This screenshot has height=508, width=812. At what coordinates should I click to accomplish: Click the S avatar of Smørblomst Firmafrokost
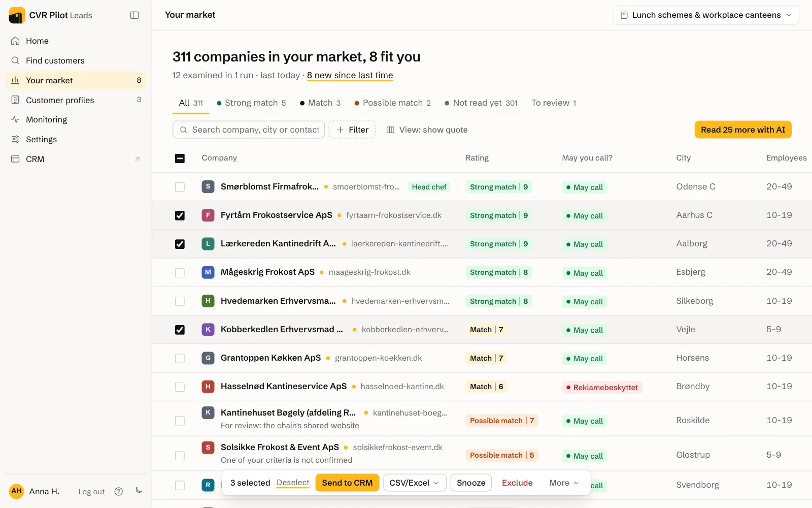(x=208, y=186)
